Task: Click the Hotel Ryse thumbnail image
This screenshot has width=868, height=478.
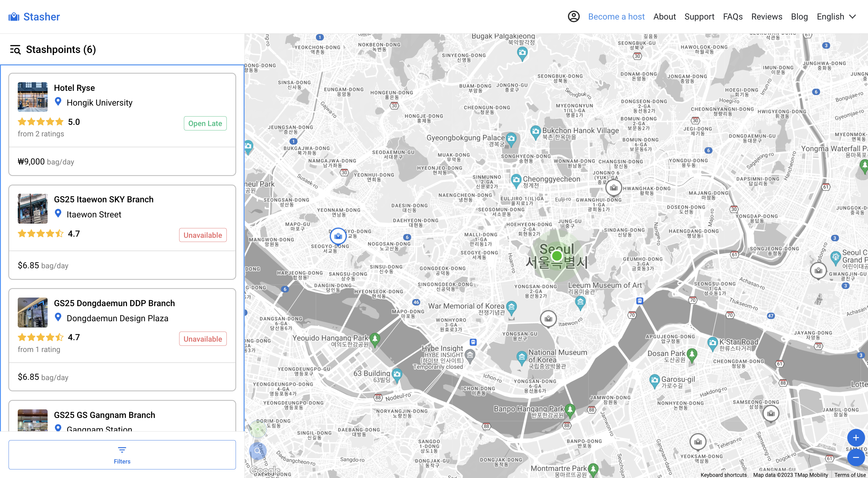Action: [x=33, y=97]
